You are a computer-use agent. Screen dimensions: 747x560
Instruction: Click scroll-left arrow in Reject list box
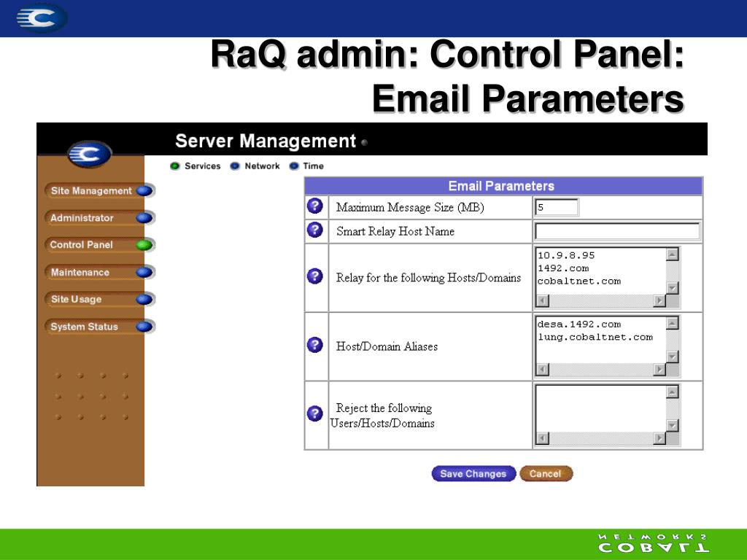tap(542, 438)
